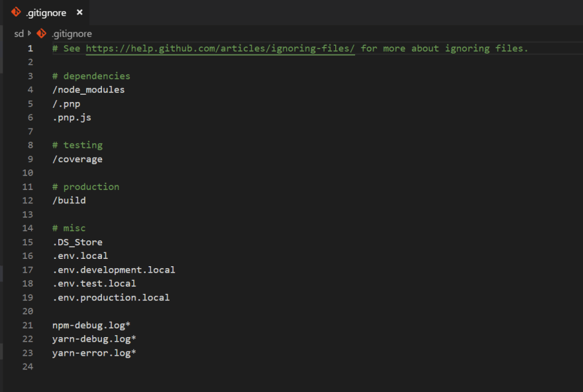
Task: Open the help.github.com ignoring-files link
Action: click(220, 48)
